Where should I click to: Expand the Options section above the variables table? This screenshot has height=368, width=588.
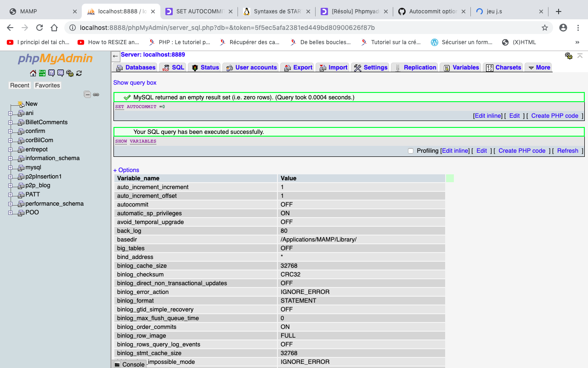click(x=126, y=170)
